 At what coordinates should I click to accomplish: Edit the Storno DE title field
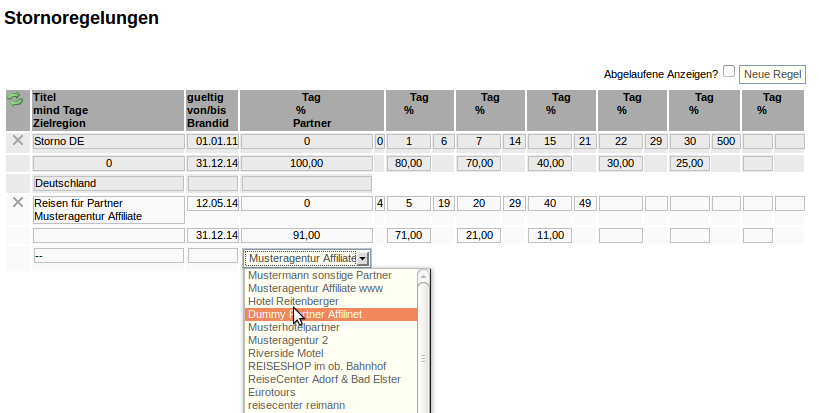(108, 142)
